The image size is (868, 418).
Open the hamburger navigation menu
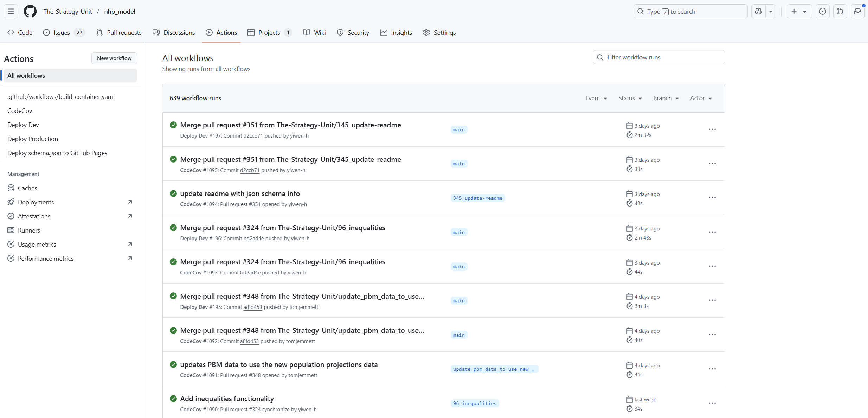click(x=11, y=11)
